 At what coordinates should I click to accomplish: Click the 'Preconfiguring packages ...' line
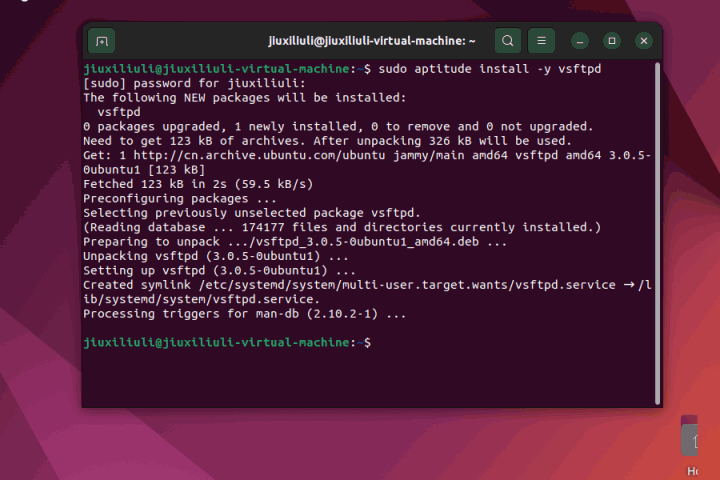(180, 198)
